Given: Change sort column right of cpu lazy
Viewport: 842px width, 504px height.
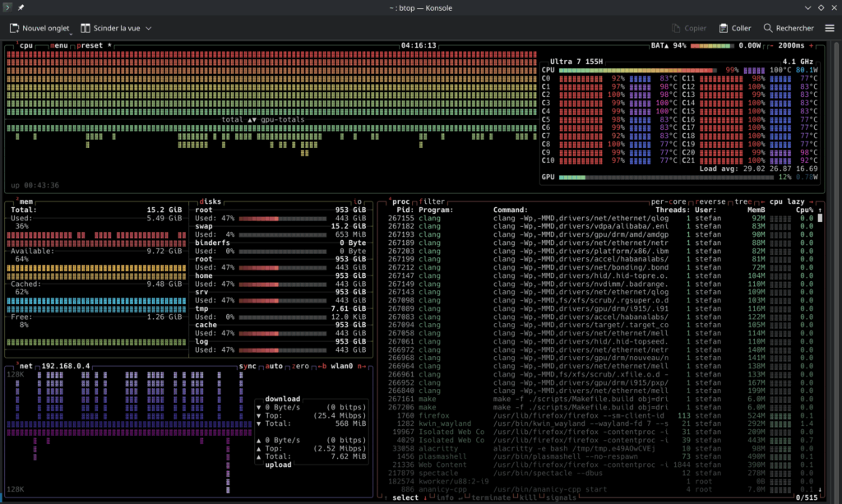Looking at the screenshot, I should (810, 201).
